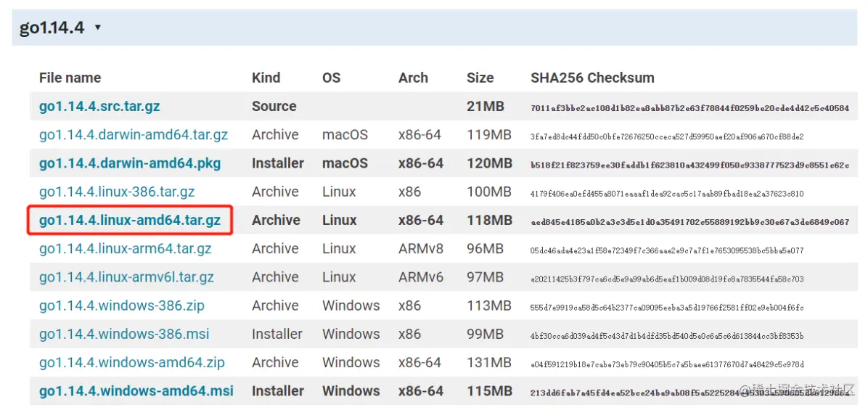Download go1.14.4.windows-amd64.zip file
Screen dimensions: 868x410
(x=132, y=362)
